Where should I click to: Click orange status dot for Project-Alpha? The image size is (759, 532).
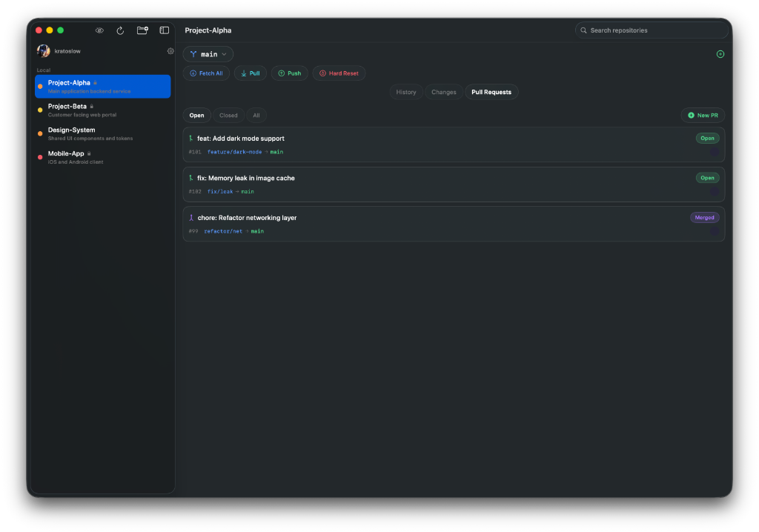(40, 87)
